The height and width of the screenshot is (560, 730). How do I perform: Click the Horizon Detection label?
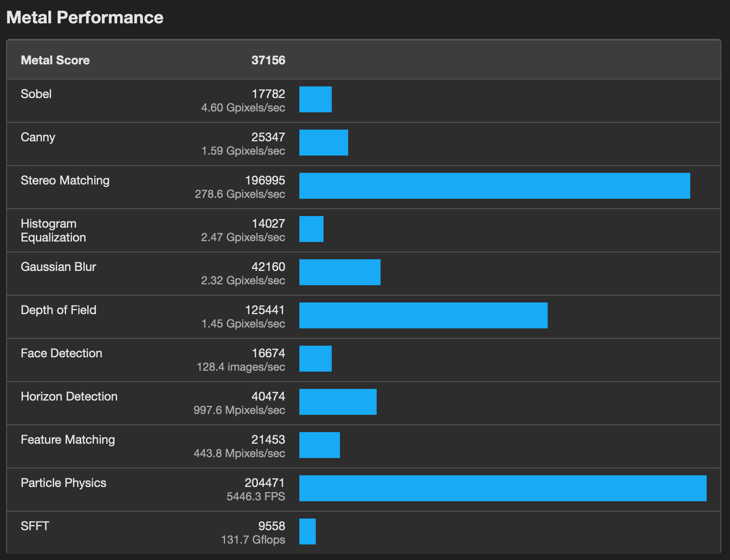pyautogui.click(x=69, y=396)
